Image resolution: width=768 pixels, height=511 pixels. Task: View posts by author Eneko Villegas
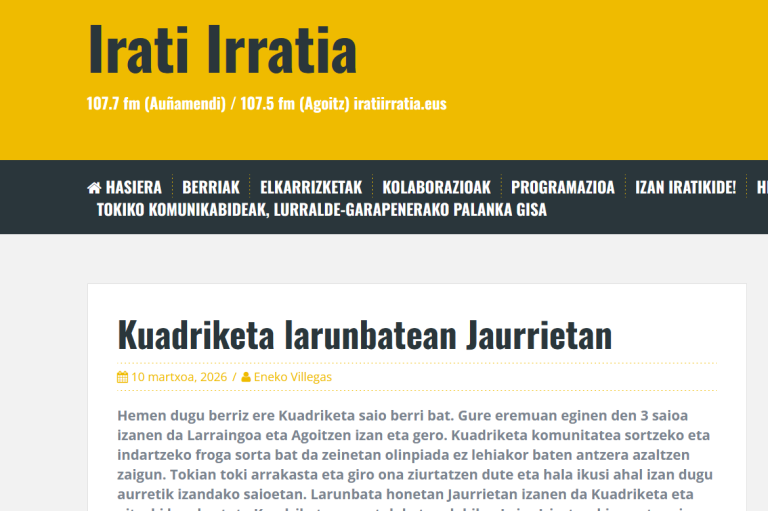(293, 377)
